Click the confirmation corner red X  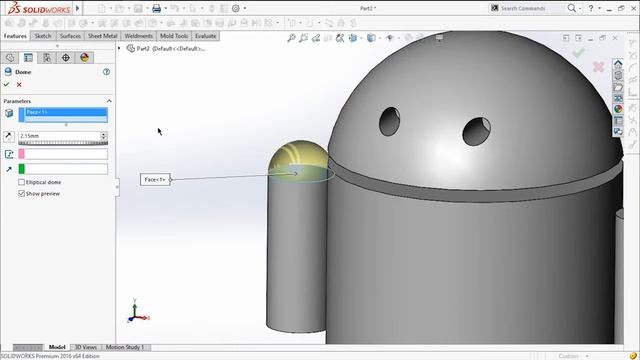(x=598, y=67)
